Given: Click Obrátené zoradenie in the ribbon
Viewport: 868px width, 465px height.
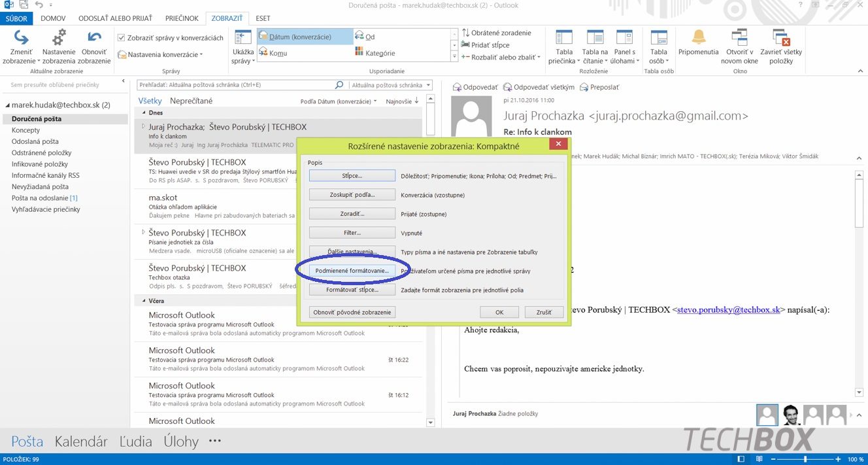Looking at the screenshot, I should click(497, 33).
